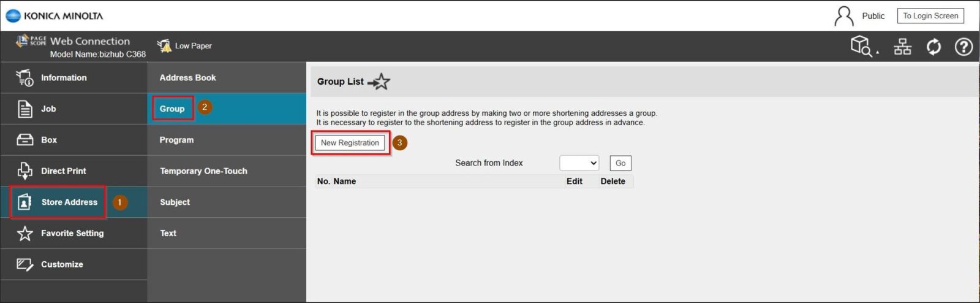Image resolution: width=980 pixels, height=303 pixels.
Task: Open the Box menu
Action: 49,140
